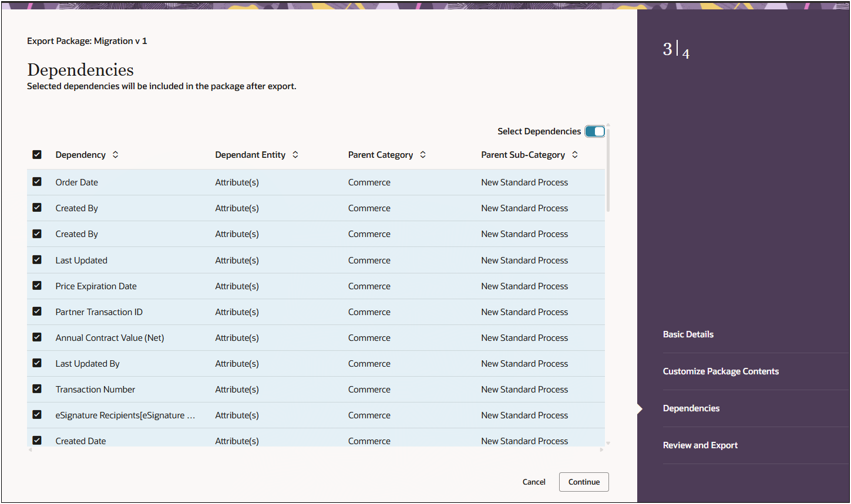Uncheck the eSignature Recipients checkbox
The image size is (851, 504).
pyautogui.click(x=37, y=415)
